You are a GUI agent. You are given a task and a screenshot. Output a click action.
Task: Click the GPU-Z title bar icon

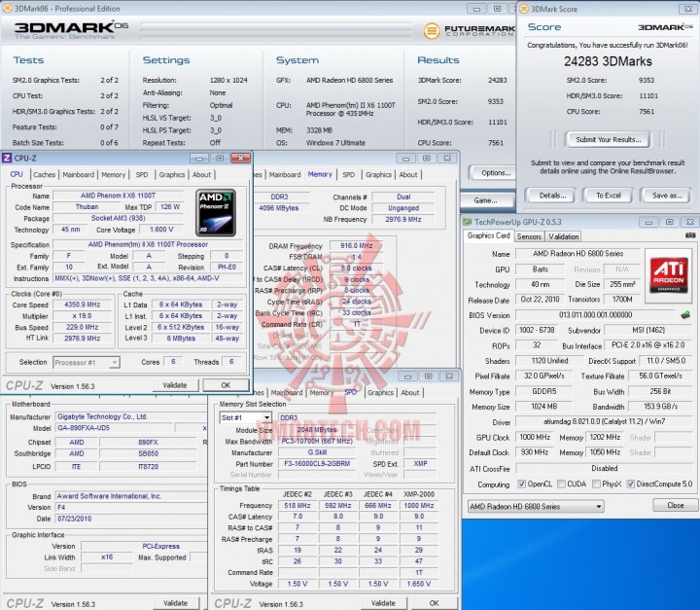pyautogui.click(x=468, y=222)
